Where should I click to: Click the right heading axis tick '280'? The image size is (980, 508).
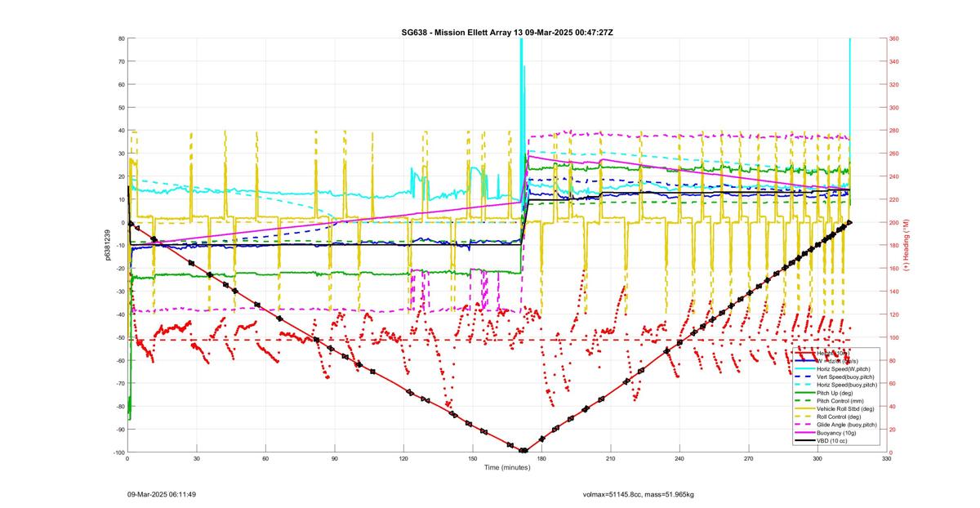895,131
